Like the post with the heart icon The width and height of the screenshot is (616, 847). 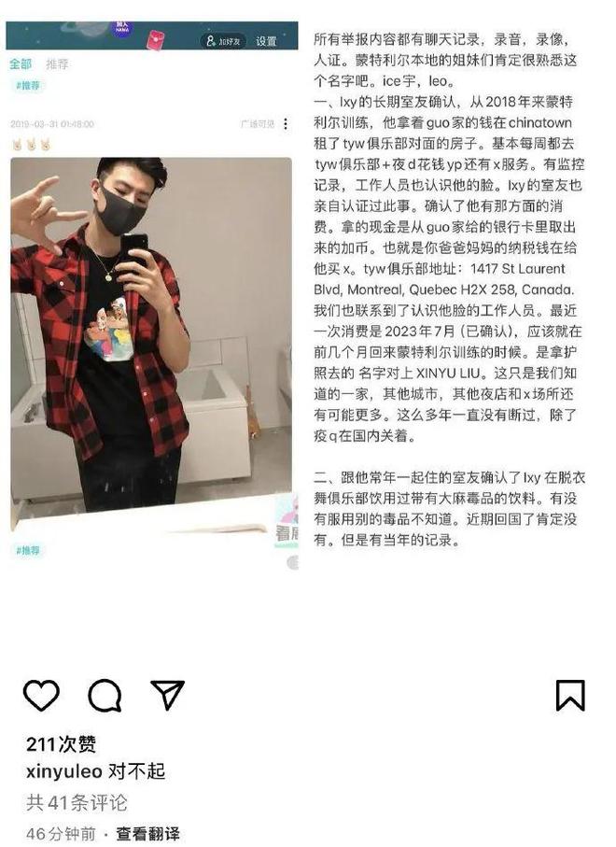(41, 695)
